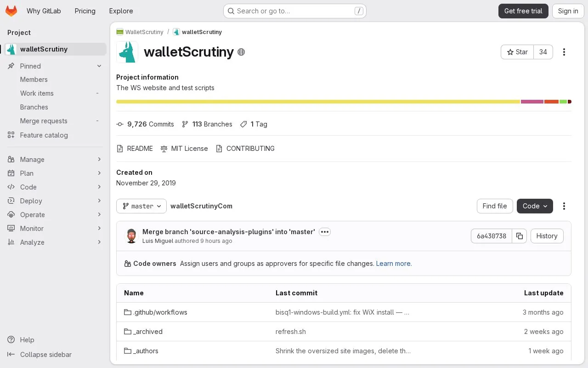Click Learn more about code owners
The image size is (588, 368).
(394, 264)
